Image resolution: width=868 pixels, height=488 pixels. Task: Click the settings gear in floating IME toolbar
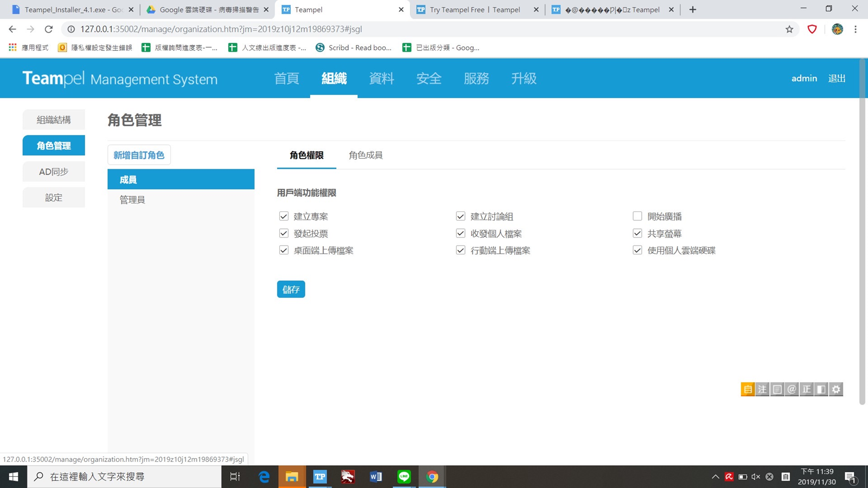coord(836,389)
